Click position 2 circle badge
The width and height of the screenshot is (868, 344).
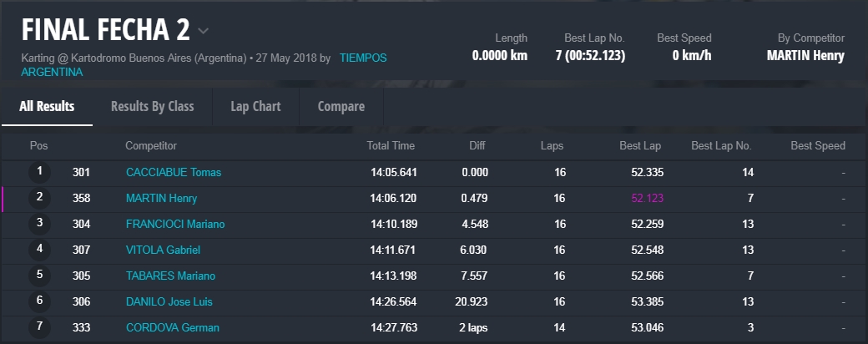(39, 198)
